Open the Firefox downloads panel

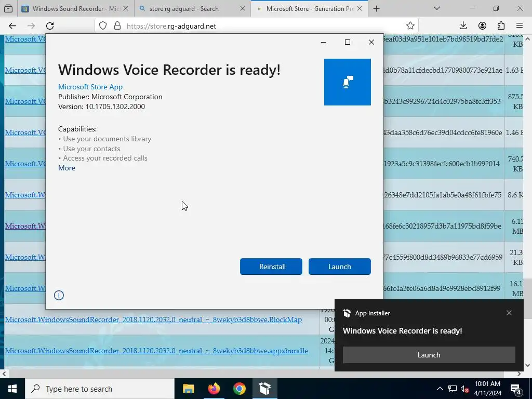[463, 26]
